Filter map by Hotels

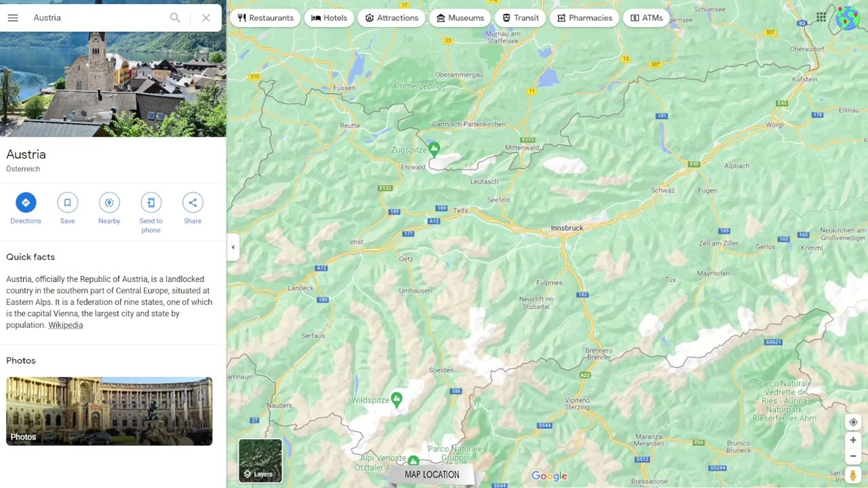click(x=329, y=18)
